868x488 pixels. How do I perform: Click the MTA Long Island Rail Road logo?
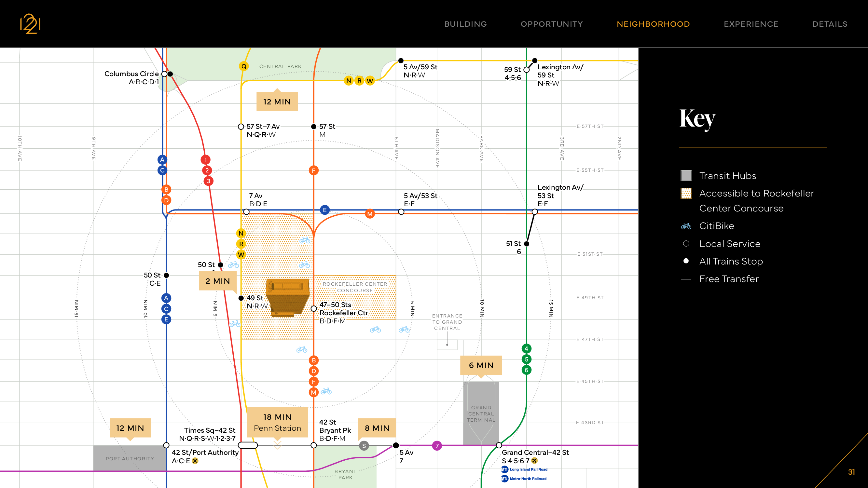click(504, 469)
